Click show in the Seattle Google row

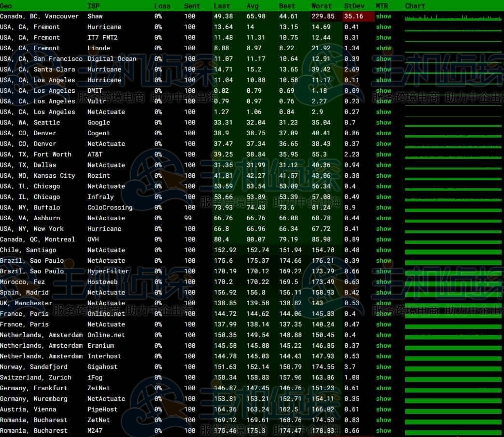click(x=383, y=123)
